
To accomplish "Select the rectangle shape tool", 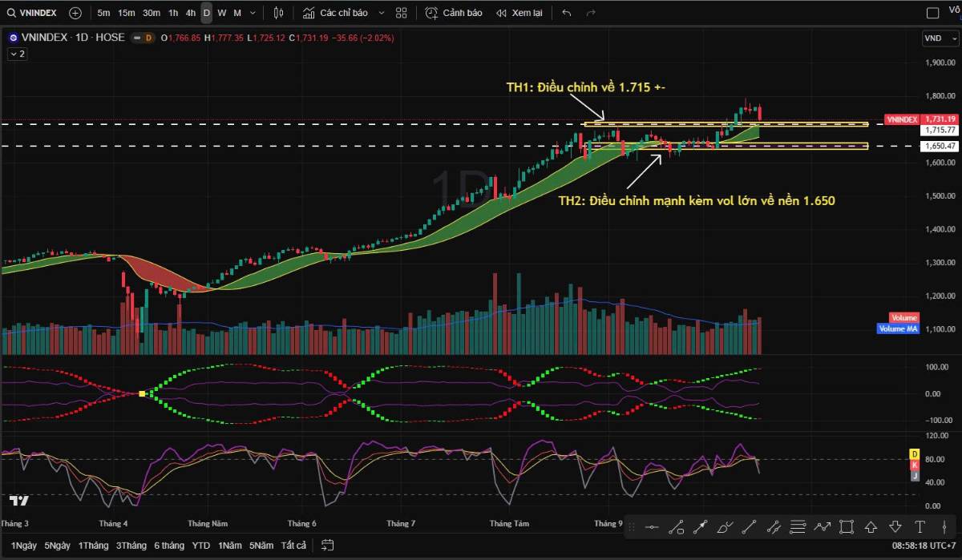I will coord(847,527).
